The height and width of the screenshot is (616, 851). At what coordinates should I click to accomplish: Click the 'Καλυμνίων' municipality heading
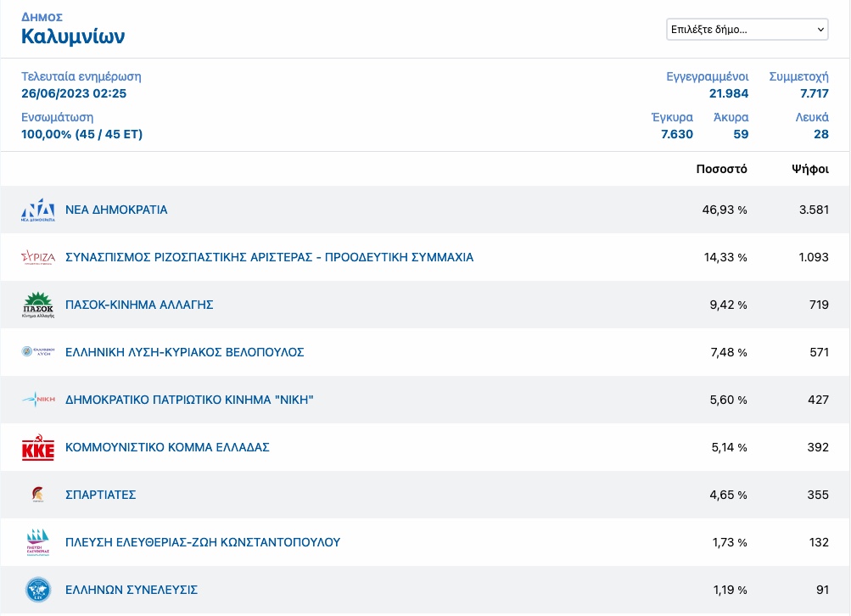click(x=73, y=36)
